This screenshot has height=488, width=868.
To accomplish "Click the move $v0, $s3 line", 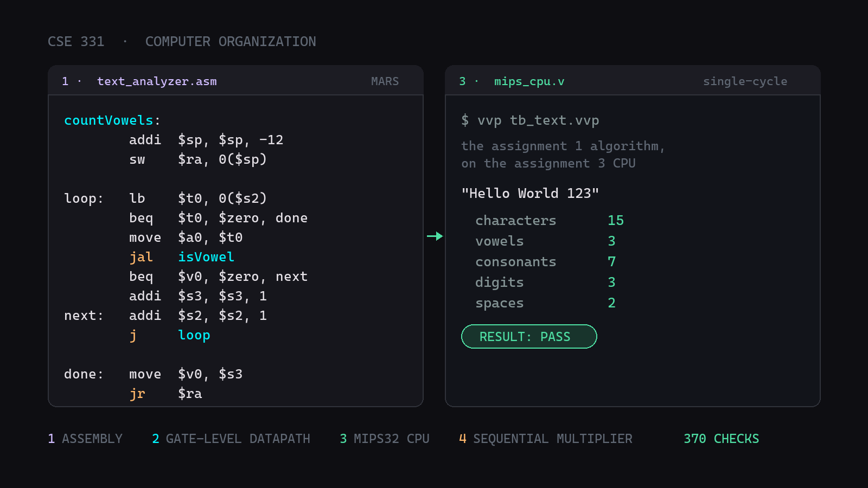I will (x=186, y=374).
